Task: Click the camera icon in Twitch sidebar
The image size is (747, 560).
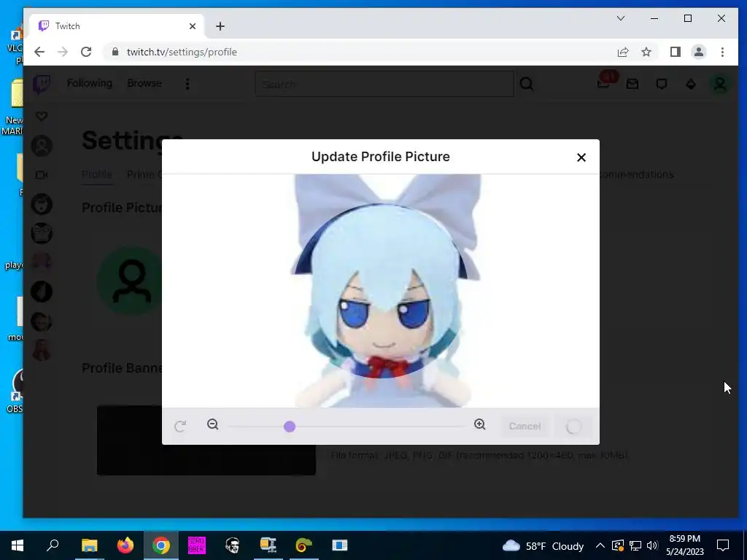Action: (42, 175)
